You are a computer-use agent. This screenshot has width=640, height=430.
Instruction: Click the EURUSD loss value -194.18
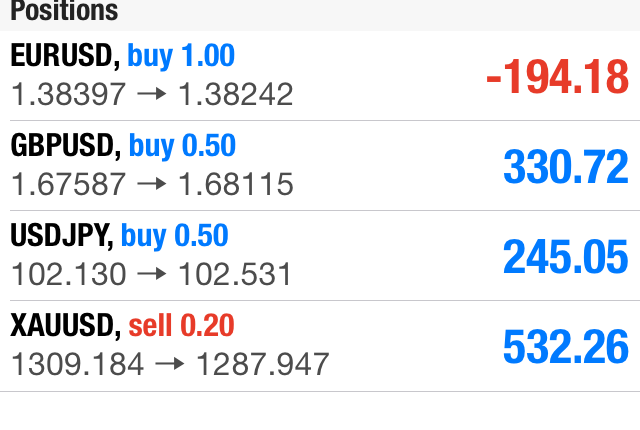tap(557, 77)
